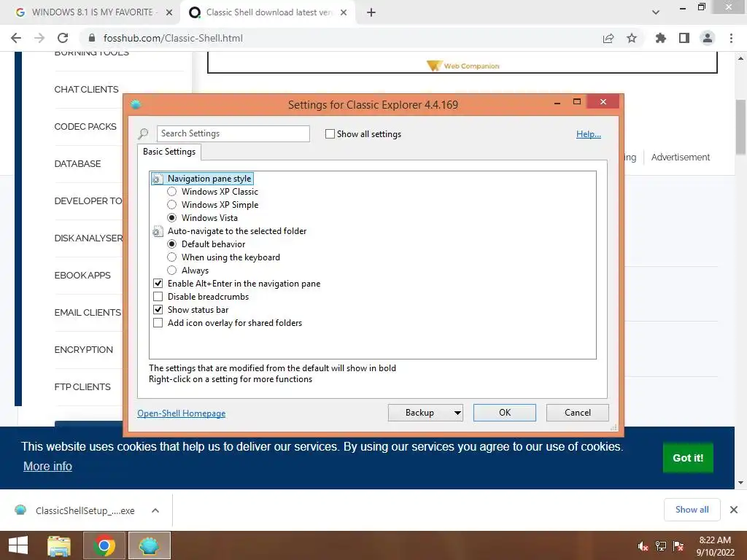
Task: Expand download options chevron for ClassicShellSetup
Action: coord(155,510)
